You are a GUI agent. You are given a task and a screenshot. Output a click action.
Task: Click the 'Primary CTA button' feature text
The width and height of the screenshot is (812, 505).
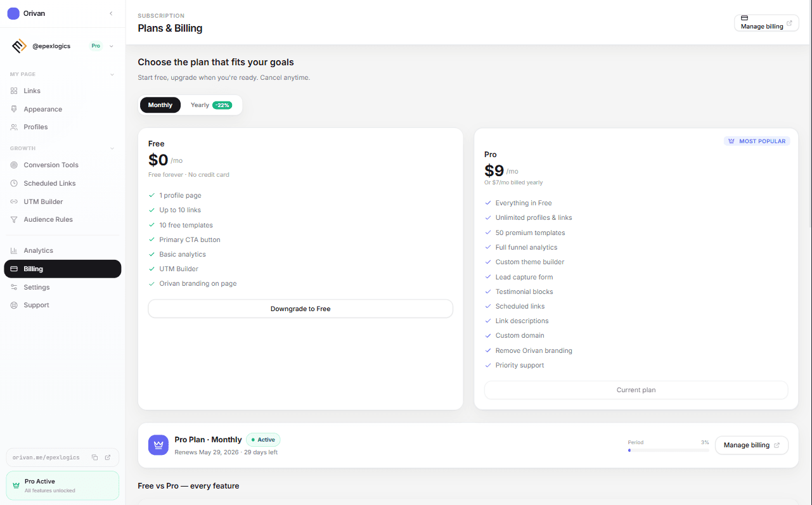(x=190, y=240)
